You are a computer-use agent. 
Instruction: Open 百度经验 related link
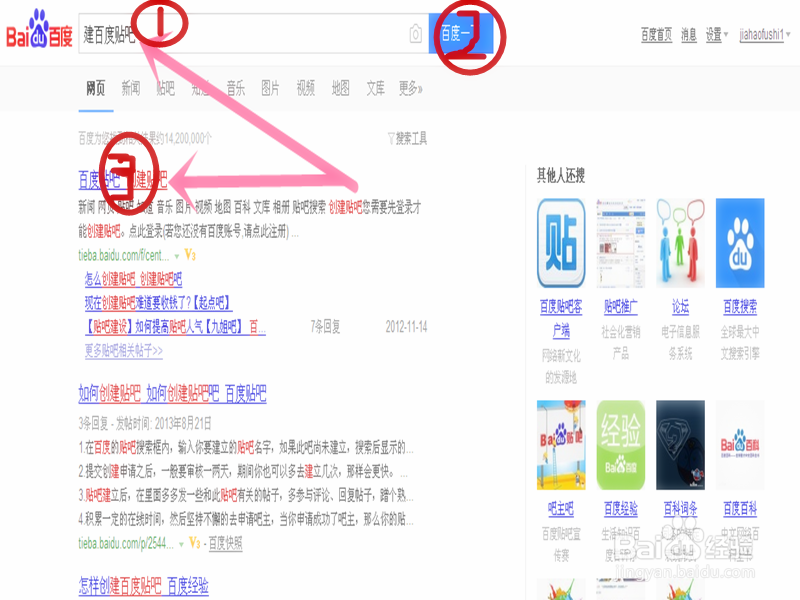tap(620, 509)
